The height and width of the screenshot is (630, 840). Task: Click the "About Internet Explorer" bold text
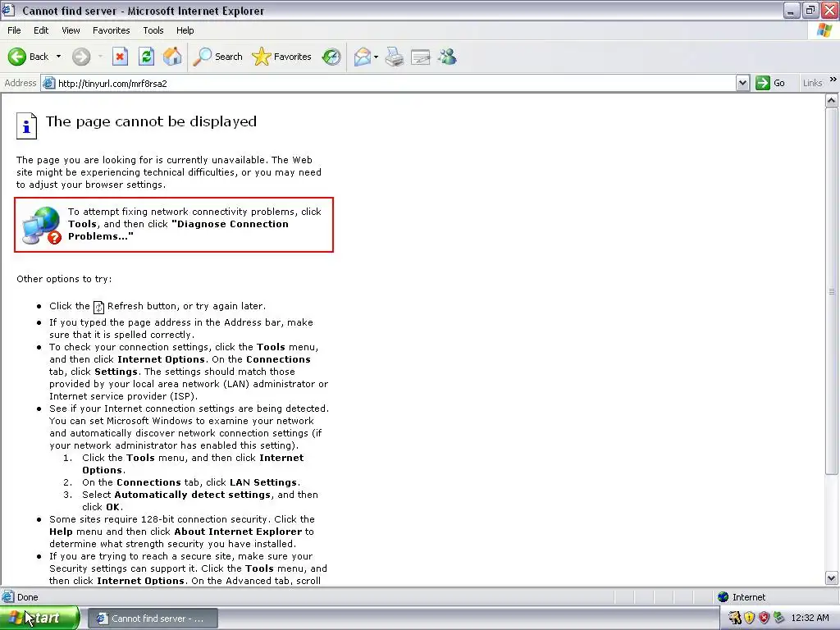[x=238, y=532]
